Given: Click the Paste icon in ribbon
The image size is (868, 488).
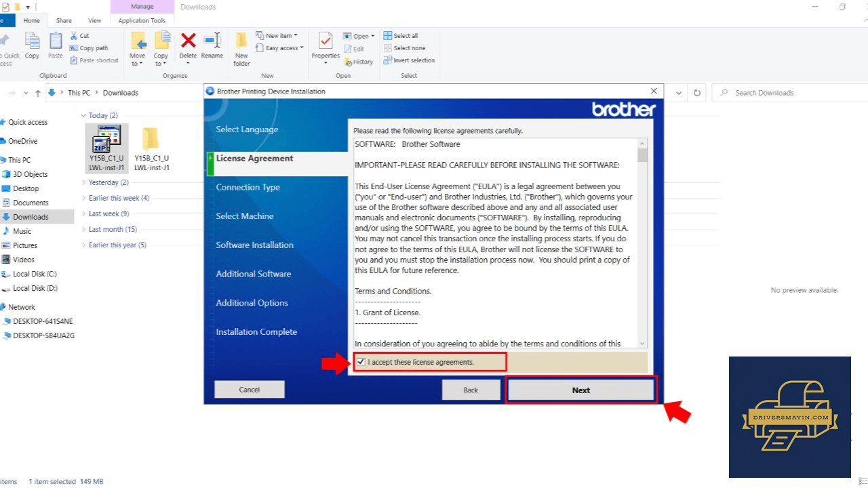Looking at the screenshot, I should pyautogui.click(x=56, y=45).
